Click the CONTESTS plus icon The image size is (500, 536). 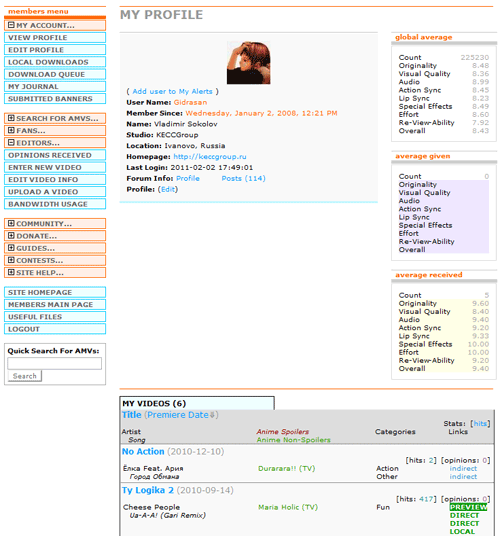tap(11, 260)
